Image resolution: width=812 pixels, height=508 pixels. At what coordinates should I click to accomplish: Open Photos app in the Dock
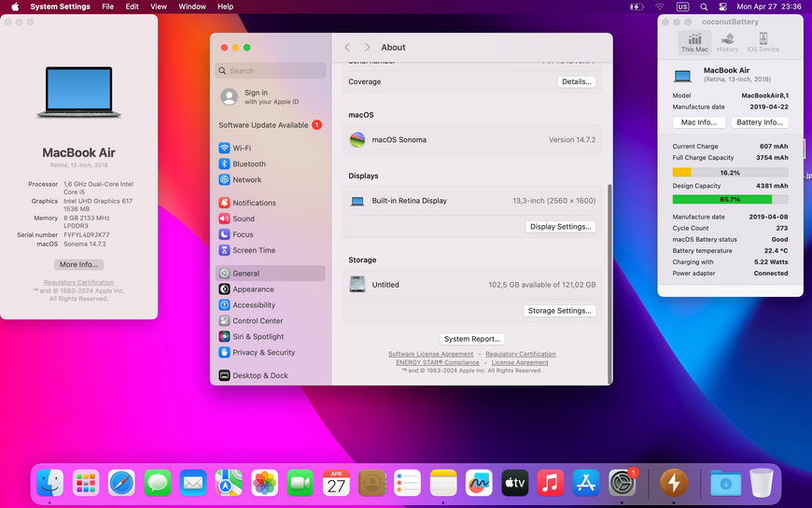(264, 483)
